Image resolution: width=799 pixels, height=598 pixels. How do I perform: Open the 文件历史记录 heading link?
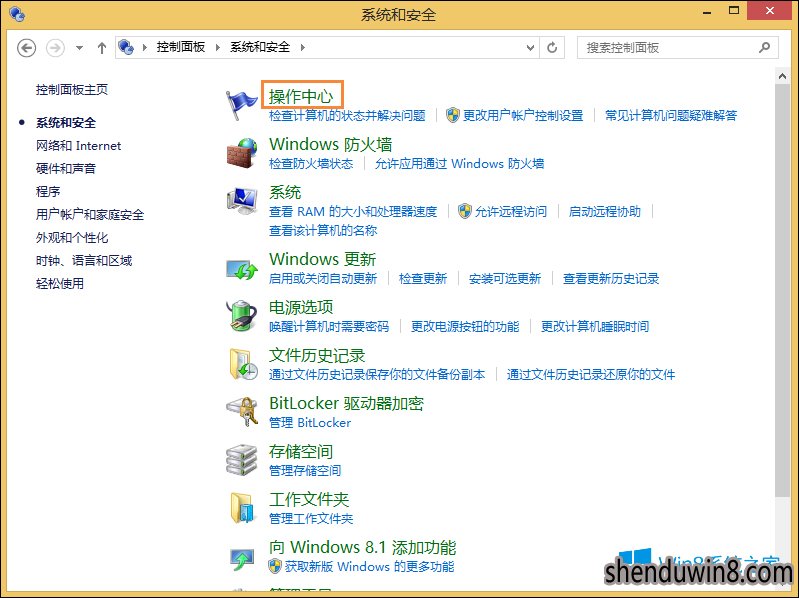(317, 355)
